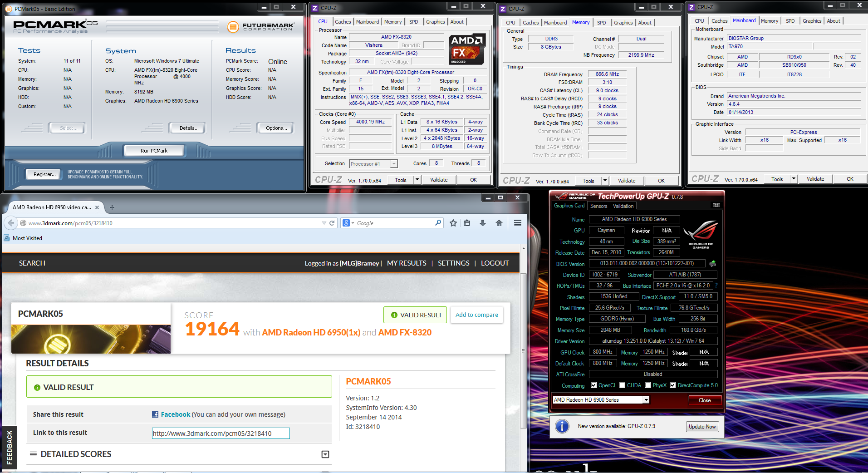Screen dimensions: 868x473
Task: Open address bar history dropdown
Action: pos(324,223)
